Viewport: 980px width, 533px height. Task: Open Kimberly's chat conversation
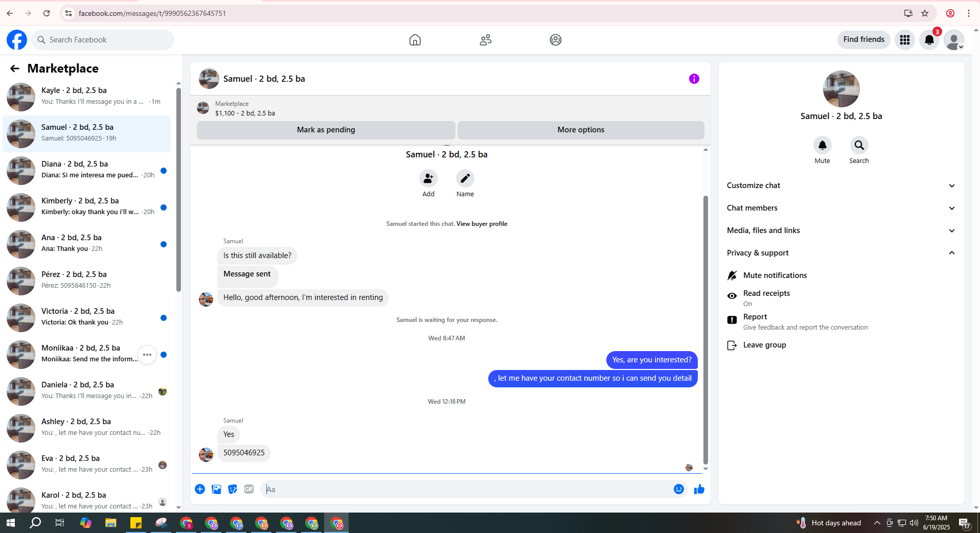87,207
